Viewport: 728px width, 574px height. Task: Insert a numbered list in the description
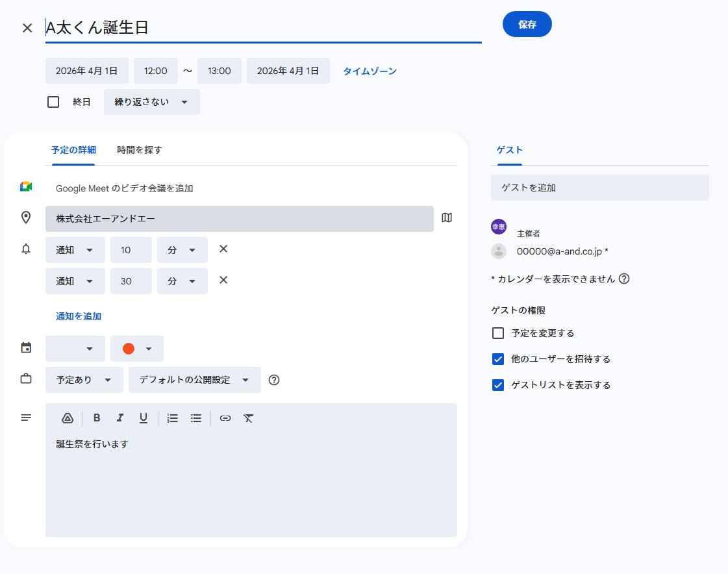coord(172,418)
